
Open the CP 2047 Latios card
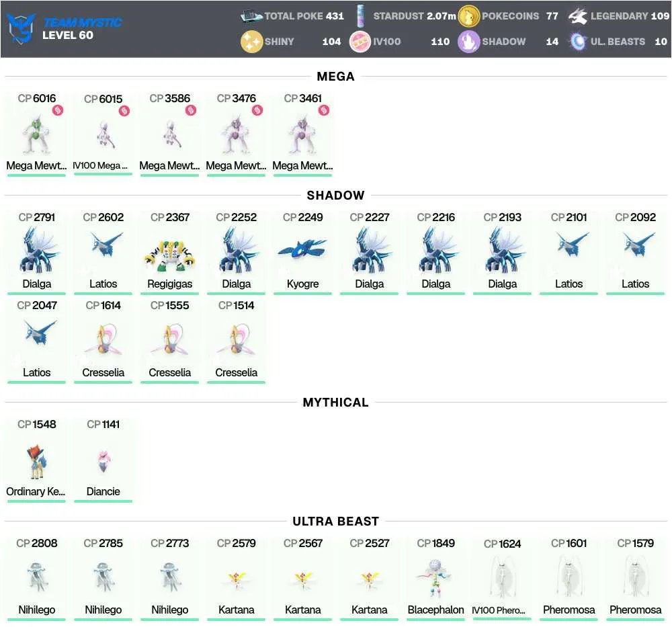tap(37, 341)
